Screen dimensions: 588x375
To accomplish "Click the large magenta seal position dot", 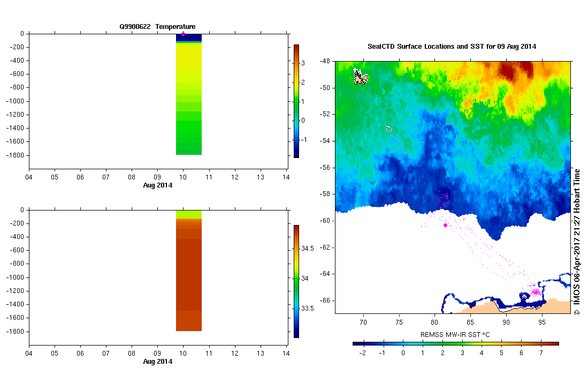I will [x=445, y=225].
